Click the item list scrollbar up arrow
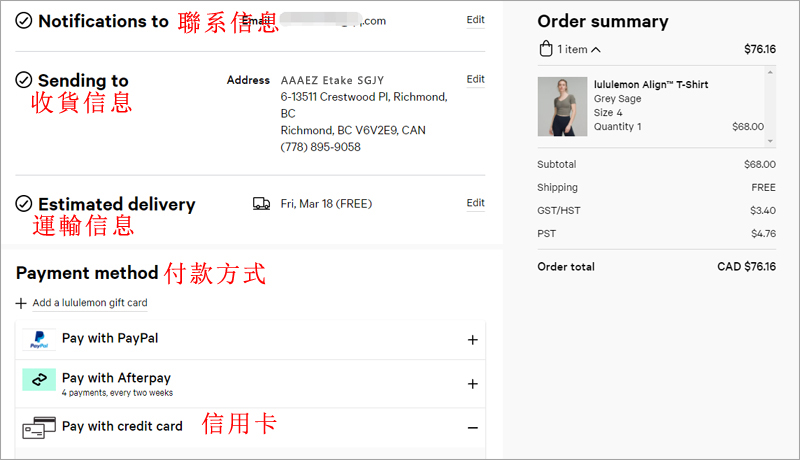 pos(770,72)
